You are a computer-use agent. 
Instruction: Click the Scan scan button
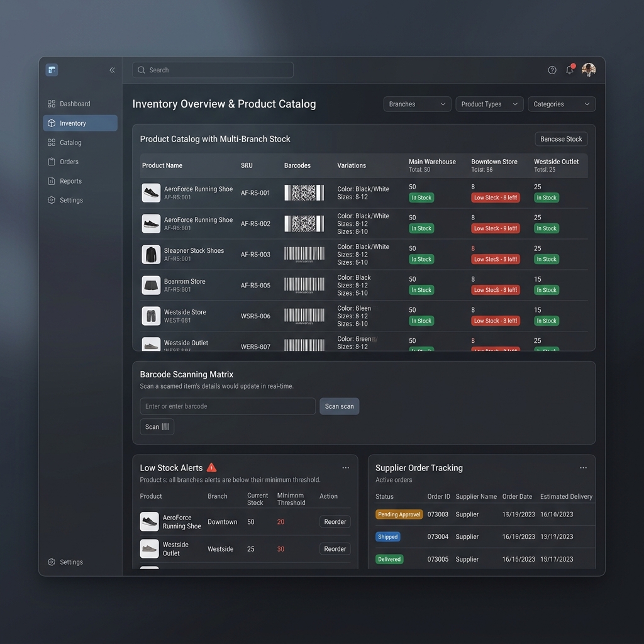click(339, 406)
